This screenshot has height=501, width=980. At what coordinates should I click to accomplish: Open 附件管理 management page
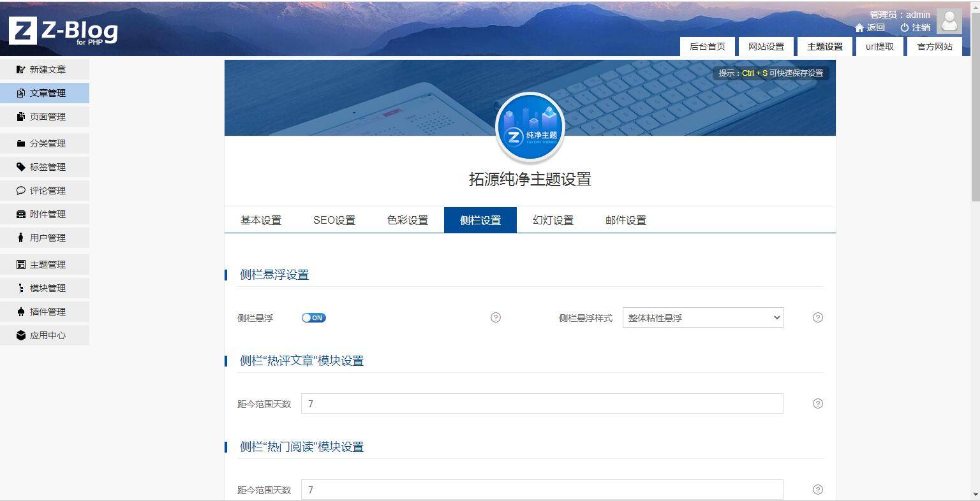tap(45, 214)
